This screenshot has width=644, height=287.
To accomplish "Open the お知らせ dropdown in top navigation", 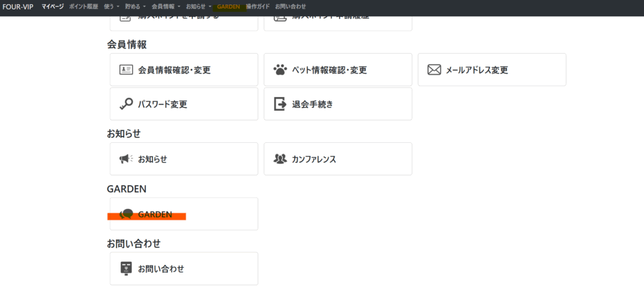I will click(198, 6).
